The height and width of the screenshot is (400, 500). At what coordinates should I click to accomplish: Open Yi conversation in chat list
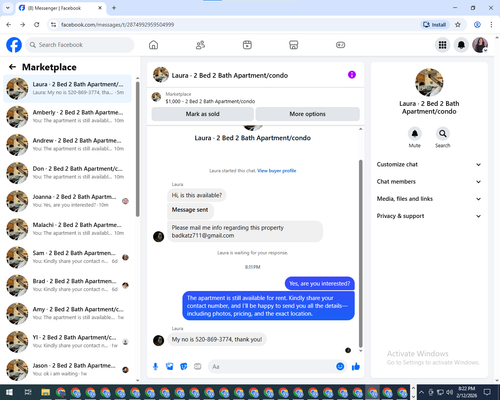pyautogui.click(x=67, y=341)
